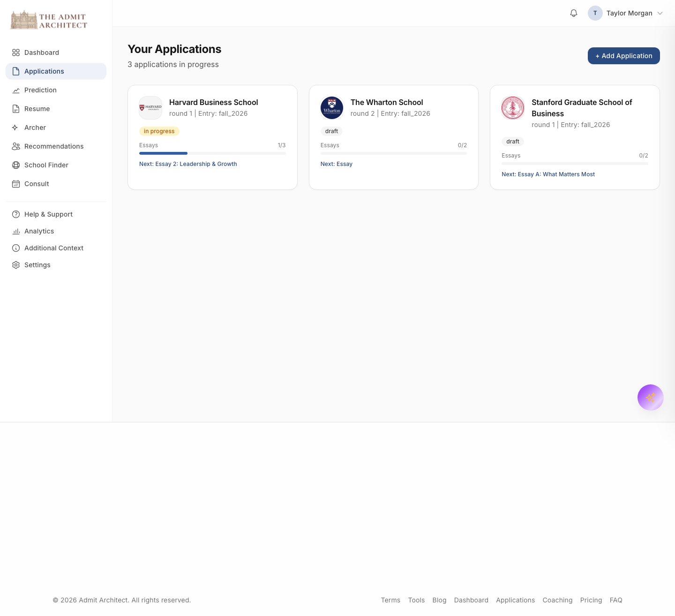Open the Recommendations panel
Screen dimensions: 675x616
[53, 146]
